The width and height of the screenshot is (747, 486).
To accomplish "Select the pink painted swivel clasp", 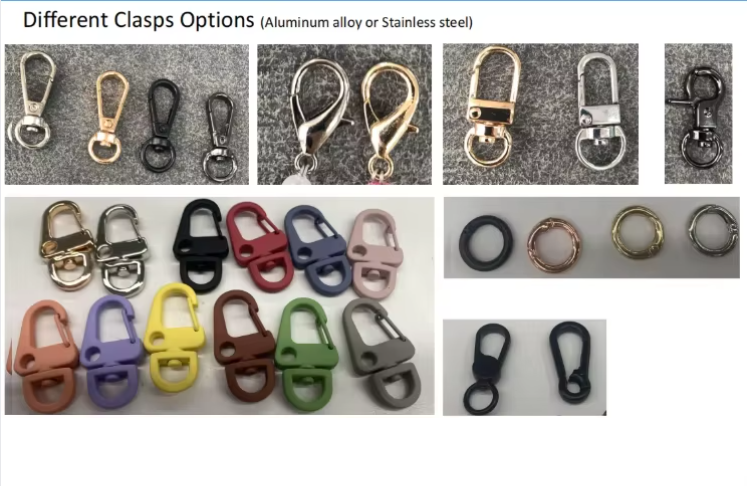I will [375, 253].
